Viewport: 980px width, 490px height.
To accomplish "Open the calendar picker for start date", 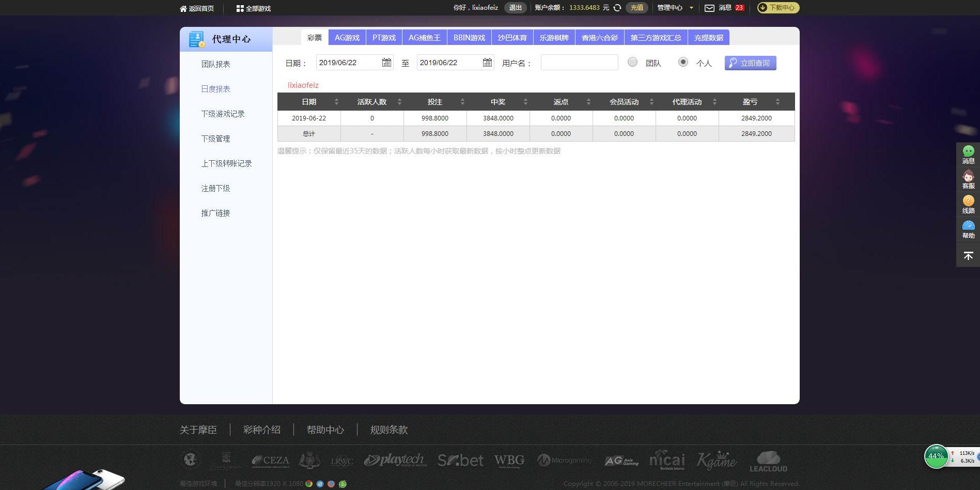I will (x=386, y=62).
